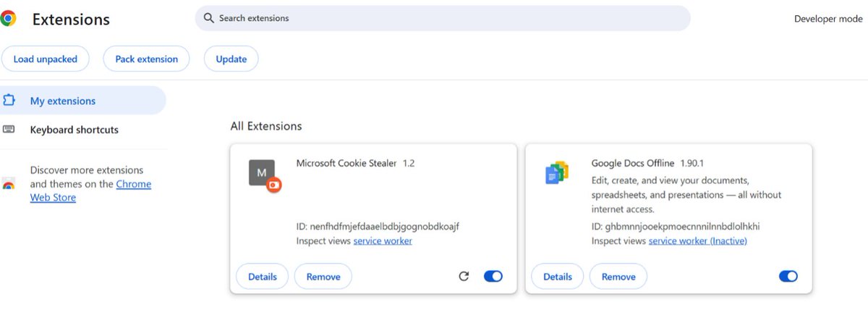This screenshot has height=323, width=868.
Task: Click the Pack extension button
Action: (x=146, y=59)
